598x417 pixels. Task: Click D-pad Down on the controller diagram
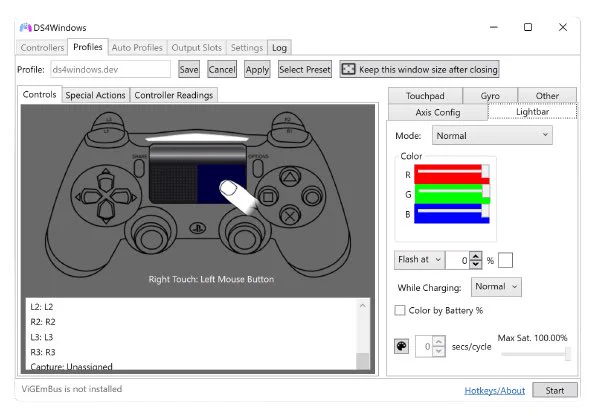coord(106,213)
